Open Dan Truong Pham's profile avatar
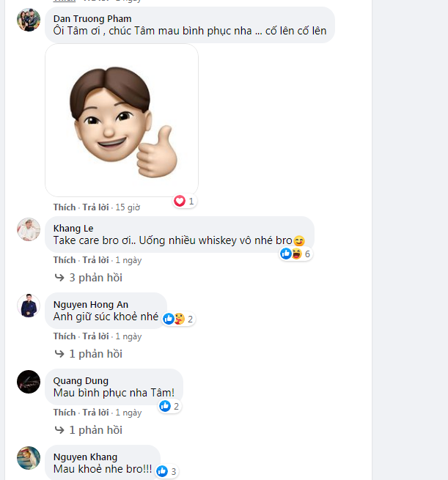 [x=29, y=20]
